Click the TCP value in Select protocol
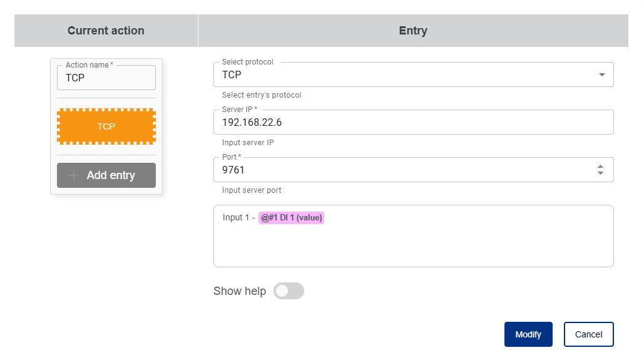Image resolution: width=644 pixels, height=360 pixels. 232,75
